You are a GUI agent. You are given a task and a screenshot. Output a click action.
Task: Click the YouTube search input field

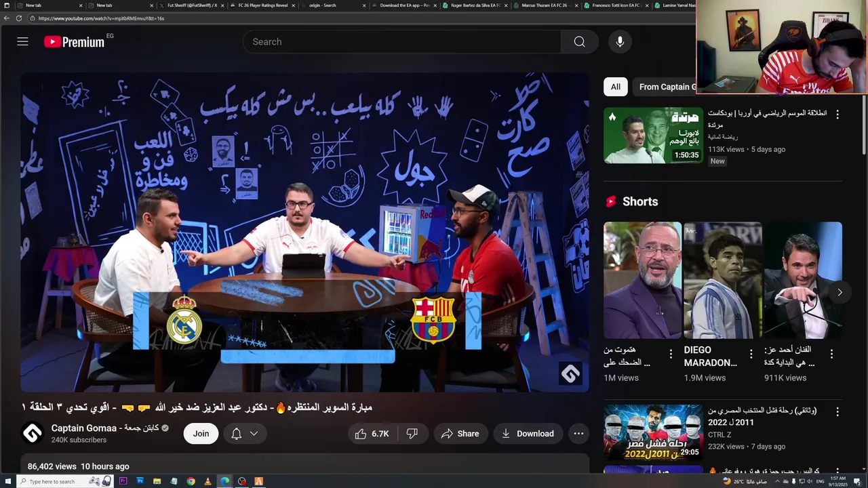[x=401, y=41]
